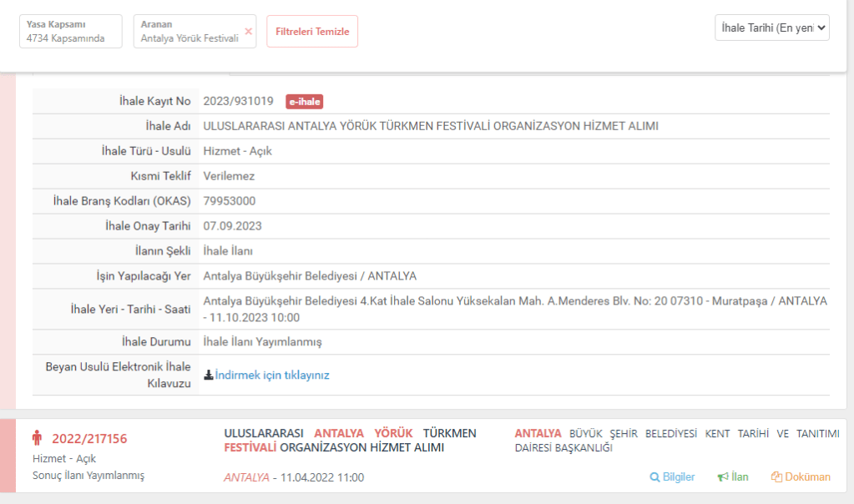
Task: Click the İhale Kayıt No 2023/931019 value
Action: (238, 102)
